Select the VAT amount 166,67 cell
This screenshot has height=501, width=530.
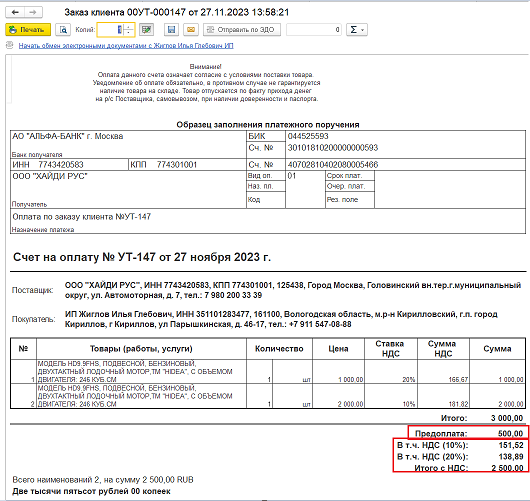click(x=443, y=372)
